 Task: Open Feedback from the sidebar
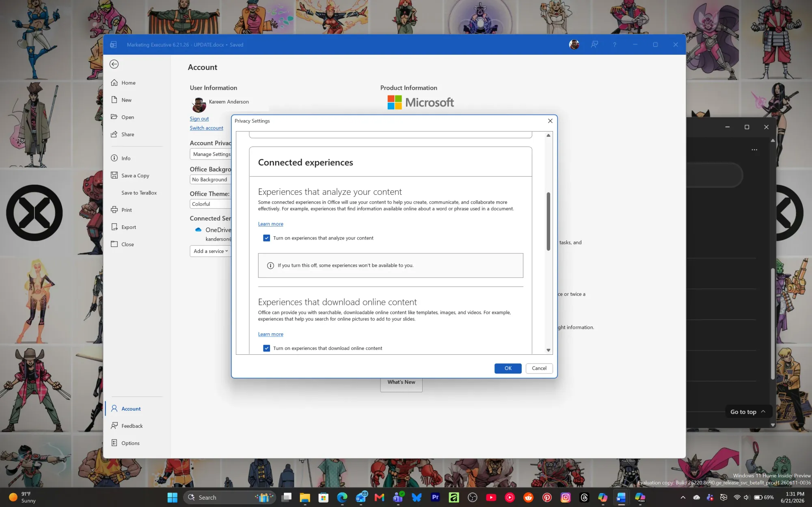click(x=132, y=426)
